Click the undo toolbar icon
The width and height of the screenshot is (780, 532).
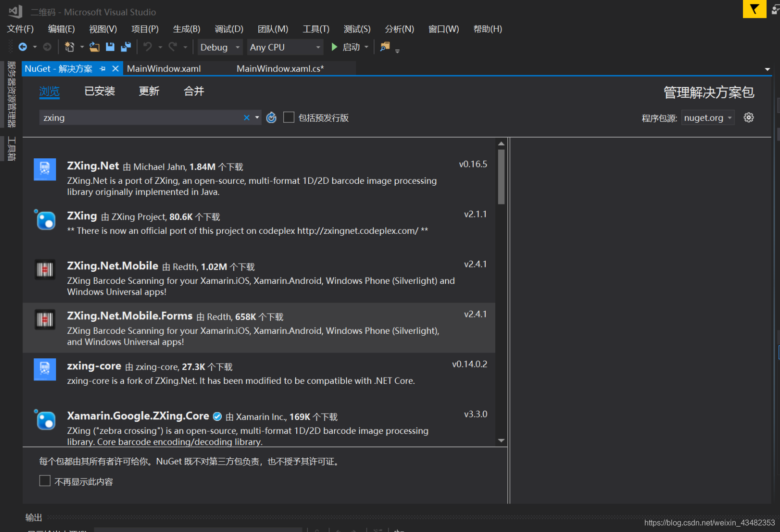[x=148, y=47]
